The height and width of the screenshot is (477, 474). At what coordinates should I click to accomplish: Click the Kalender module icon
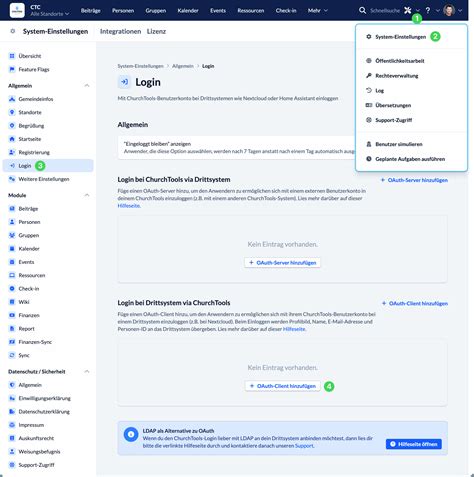click(x=12, y=249)
